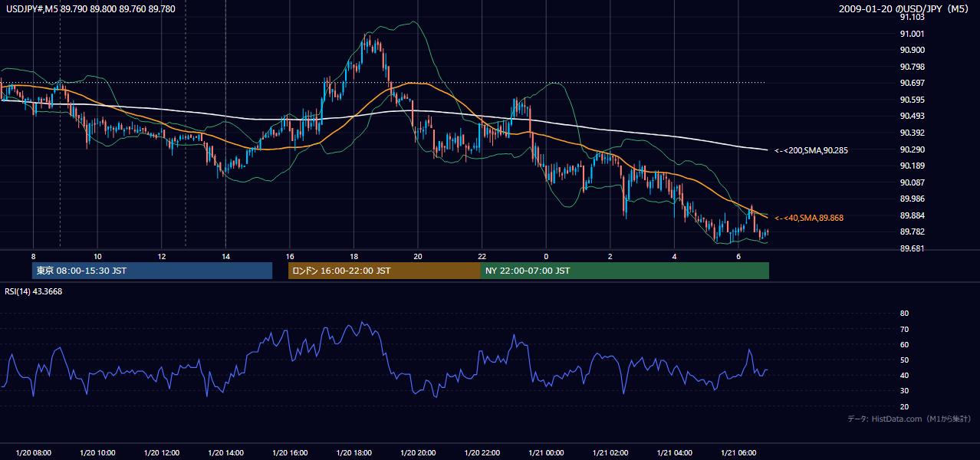Viewport: 980px width, 460px height.
Task: Click RSI scale value 40
Action: tap(904, 376)
